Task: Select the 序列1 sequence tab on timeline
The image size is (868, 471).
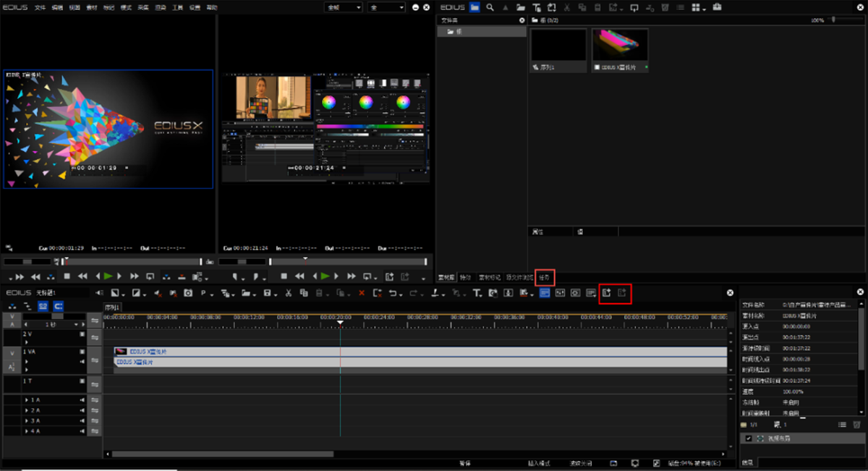Action: [113, 307]
